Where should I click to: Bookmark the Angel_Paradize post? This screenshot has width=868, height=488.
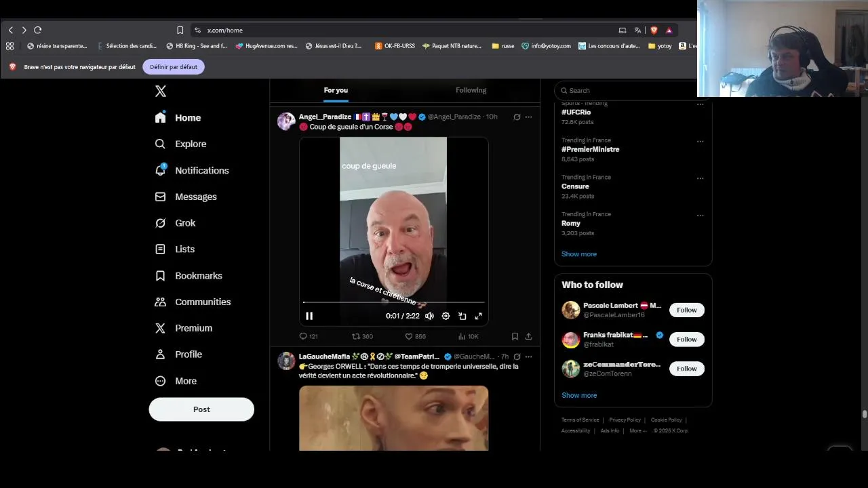pos(515,336)
